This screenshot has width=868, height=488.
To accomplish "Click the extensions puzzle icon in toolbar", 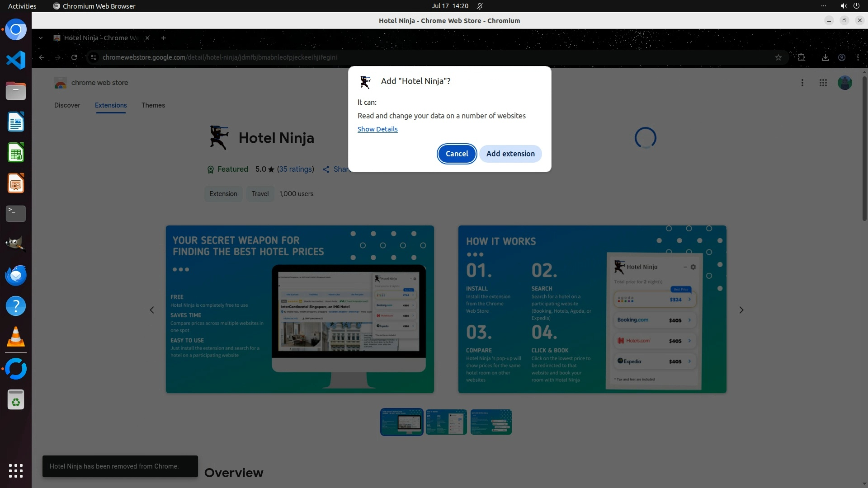I will pos(801,57).
